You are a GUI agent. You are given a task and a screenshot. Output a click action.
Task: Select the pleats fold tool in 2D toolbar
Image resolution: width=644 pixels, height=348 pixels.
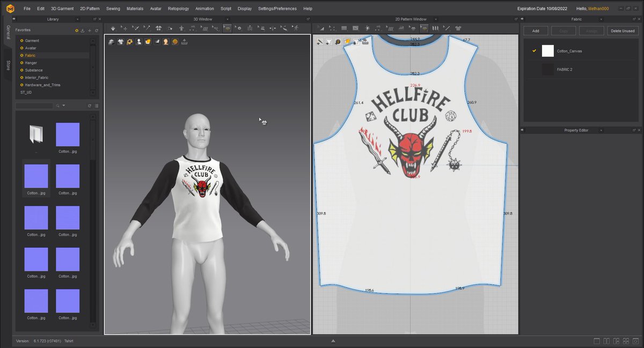435,28
